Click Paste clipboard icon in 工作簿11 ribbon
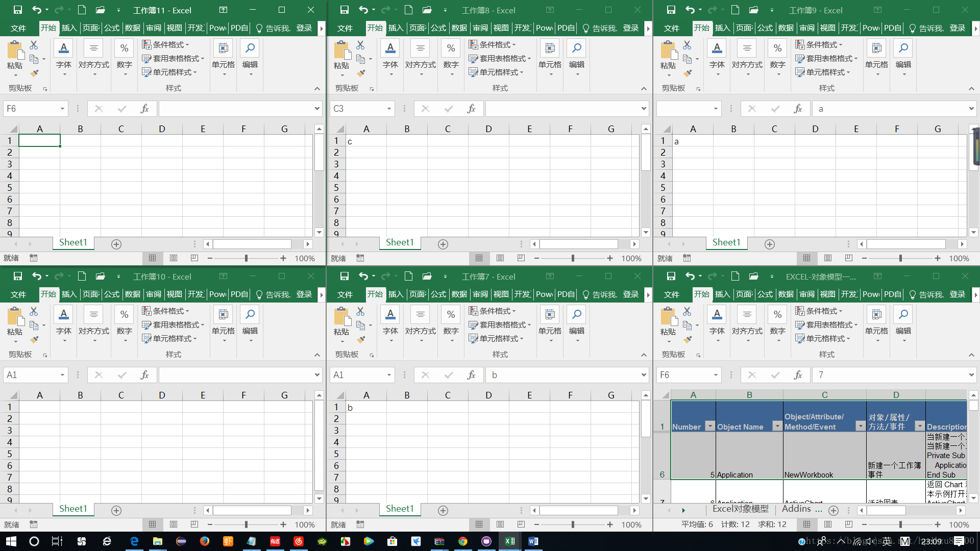 [x=15, y=51]
